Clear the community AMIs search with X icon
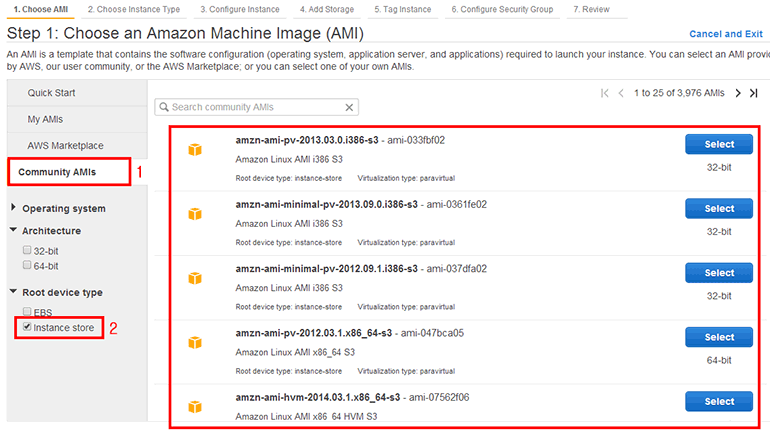Viewport: 770px width, 440px height. 349,107
